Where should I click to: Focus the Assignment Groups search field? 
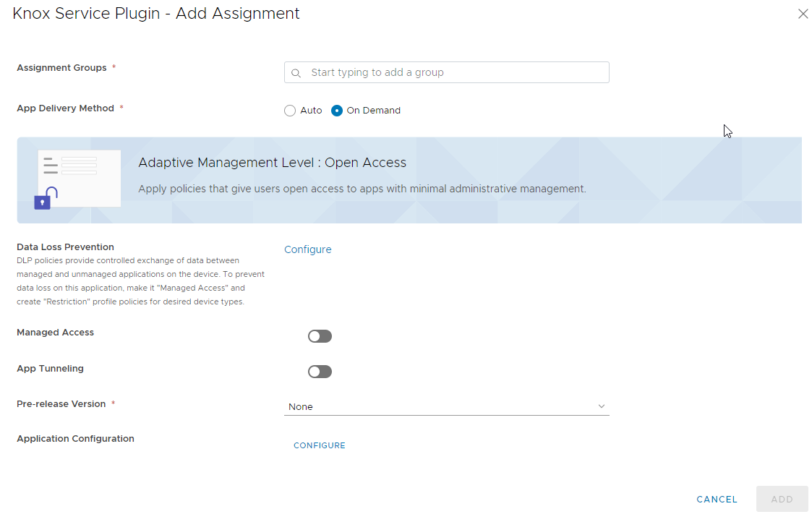click(x=446, y=72)
